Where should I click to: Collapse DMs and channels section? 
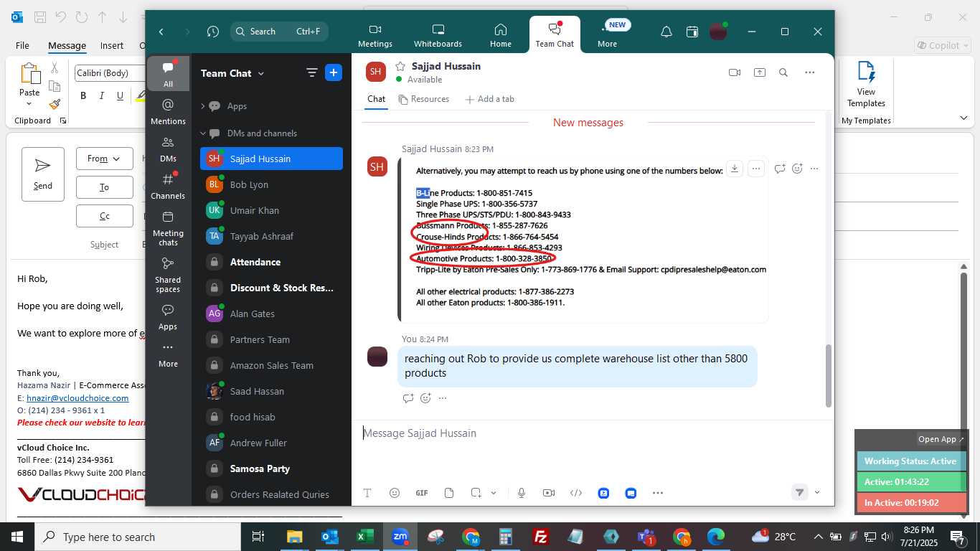click(203, 133)
